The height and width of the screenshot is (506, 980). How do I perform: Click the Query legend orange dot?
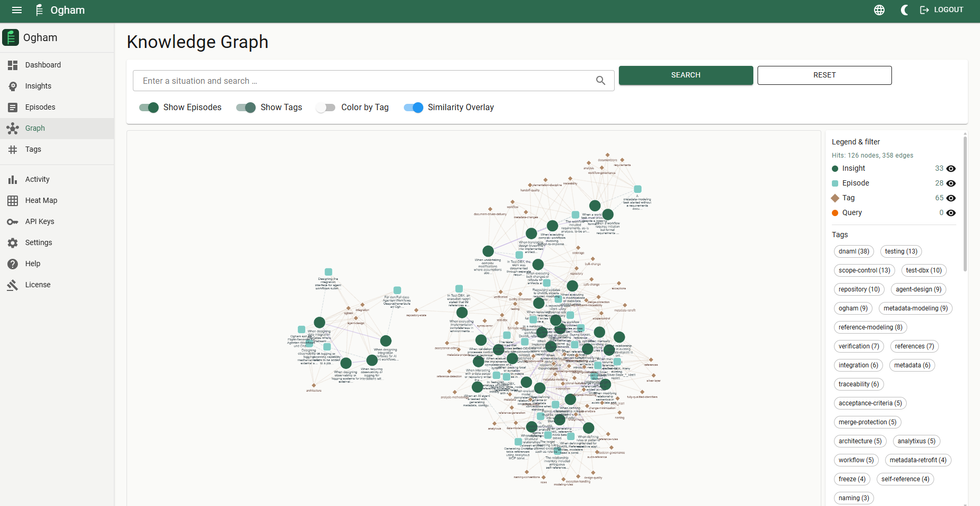click(x=835, y=213)
